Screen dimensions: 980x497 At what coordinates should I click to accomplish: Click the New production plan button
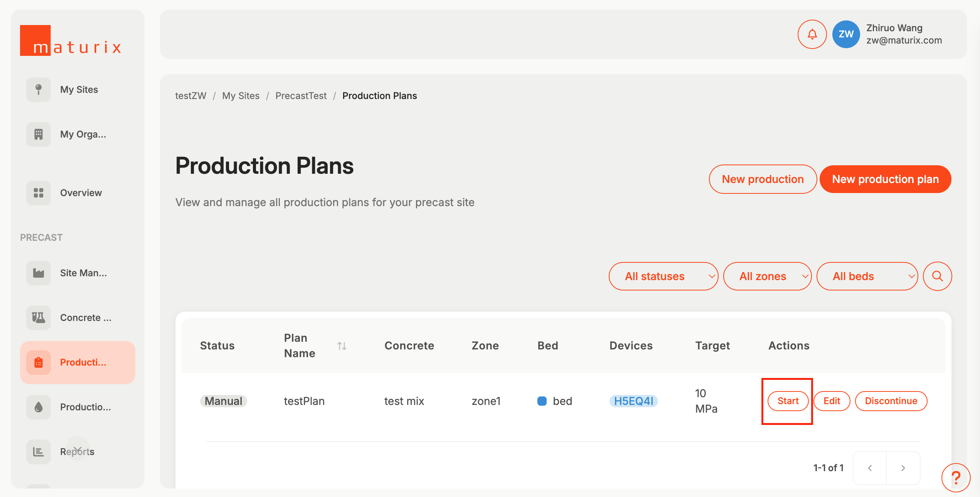tap(885, 179)
